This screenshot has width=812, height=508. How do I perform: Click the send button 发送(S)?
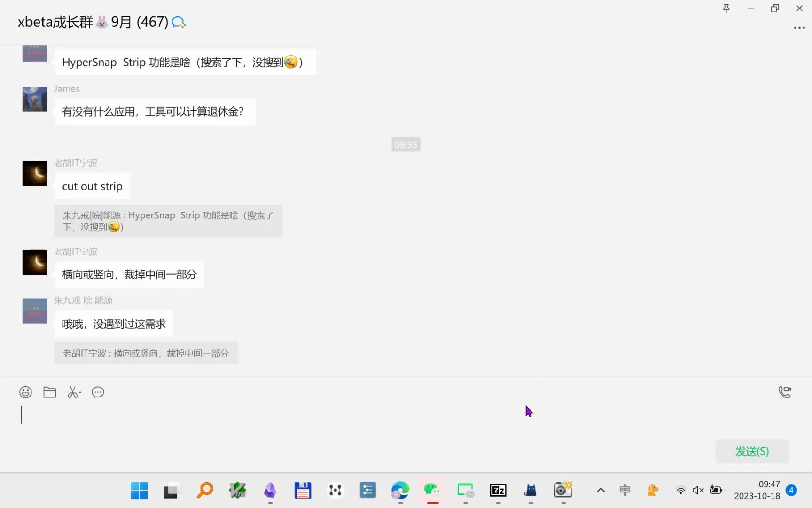752,452
